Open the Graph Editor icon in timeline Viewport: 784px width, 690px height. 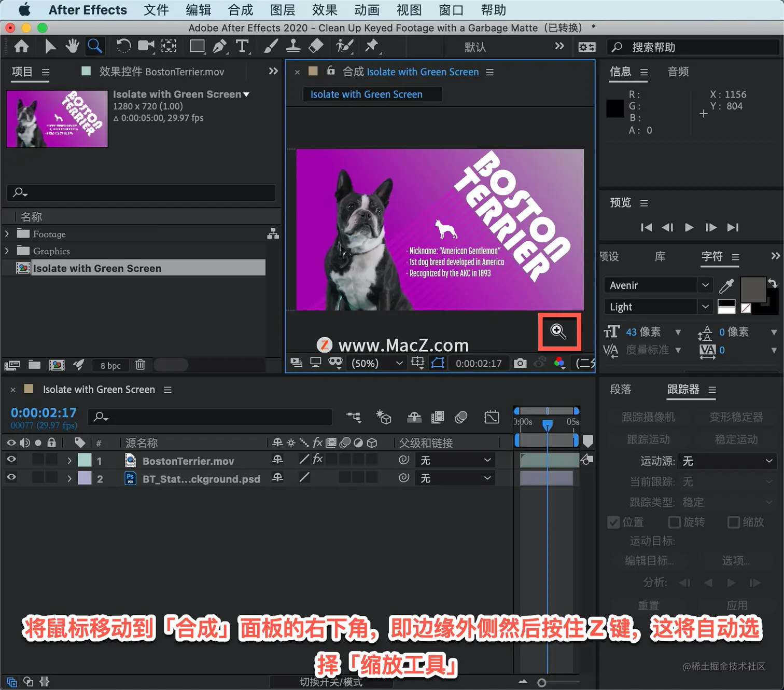[492, 417]
